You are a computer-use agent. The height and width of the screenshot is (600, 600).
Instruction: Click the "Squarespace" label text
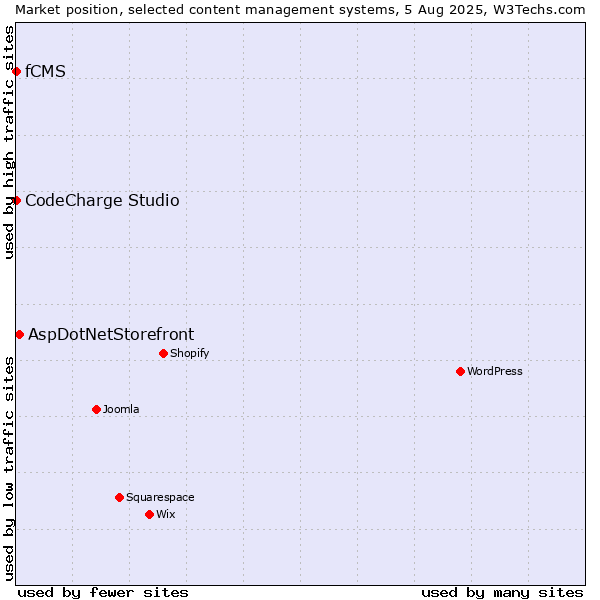click(x=160, y=497)
